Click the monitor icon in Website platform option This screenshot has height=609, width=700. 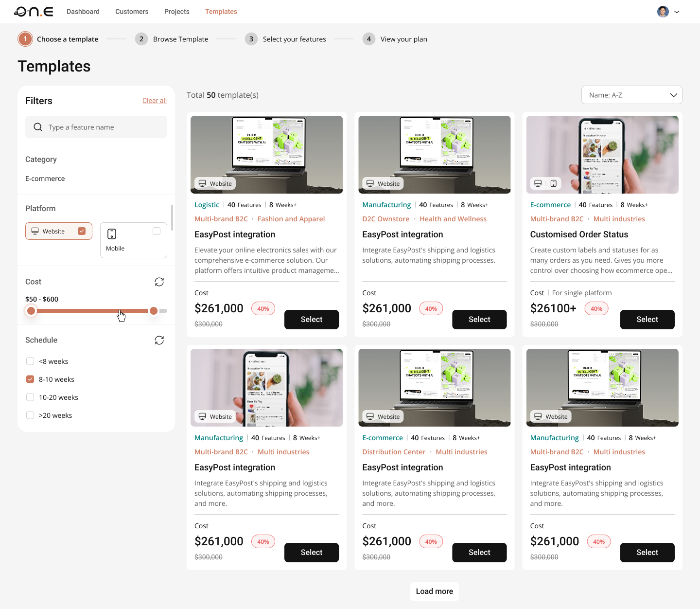tap(35, 231)
